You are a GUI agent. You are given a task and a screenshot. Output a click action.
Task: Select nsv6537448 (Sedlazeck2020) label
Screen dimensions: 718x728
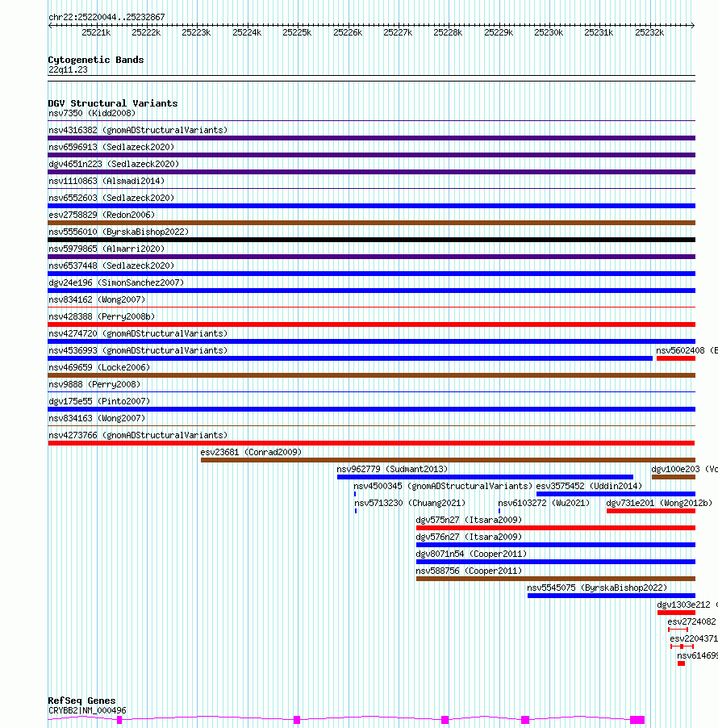click(111, 266)
